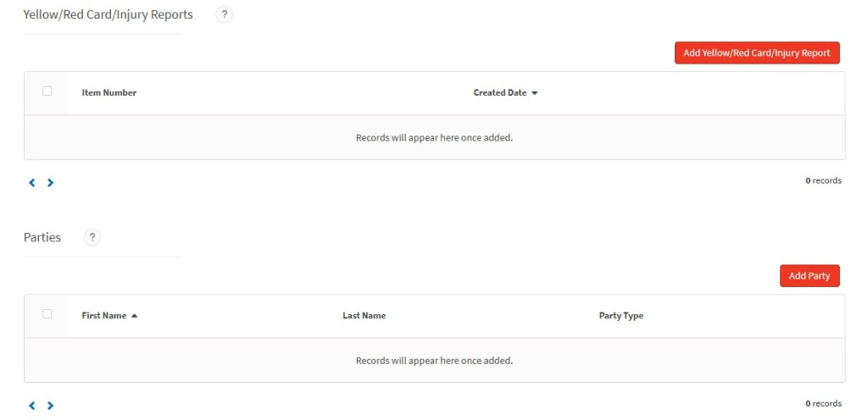This screenshot has height=420, width=868.
Task: Sort parties by Party Type column
Action: click(621, 316)
